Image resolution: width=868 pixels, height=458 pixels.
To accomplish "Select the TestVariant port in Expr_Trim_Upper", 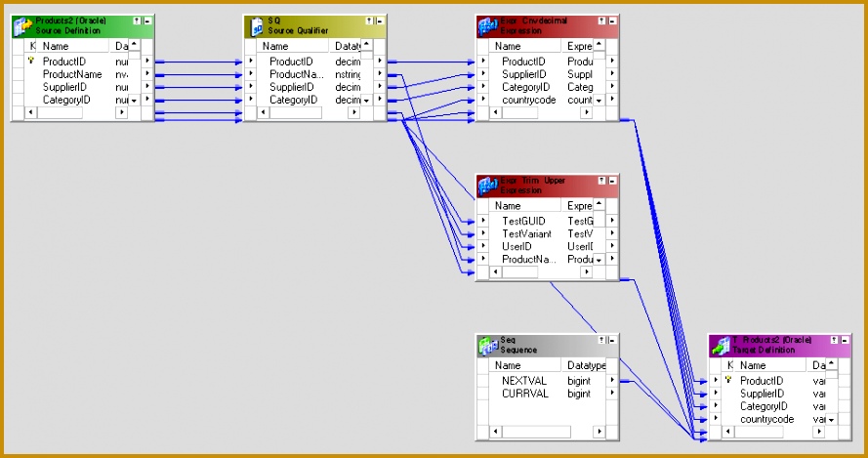I will click(x=526, y=233).
